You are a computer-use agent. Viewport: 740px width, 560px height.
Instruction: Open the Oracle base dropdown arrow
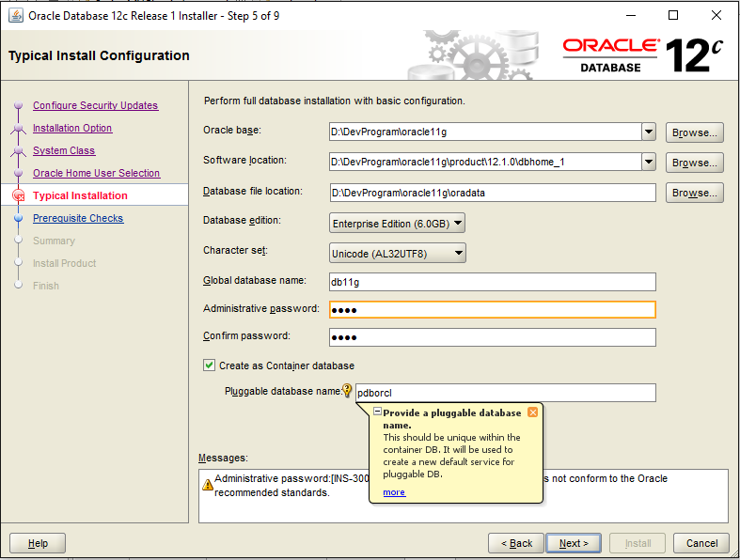[649, 132]
